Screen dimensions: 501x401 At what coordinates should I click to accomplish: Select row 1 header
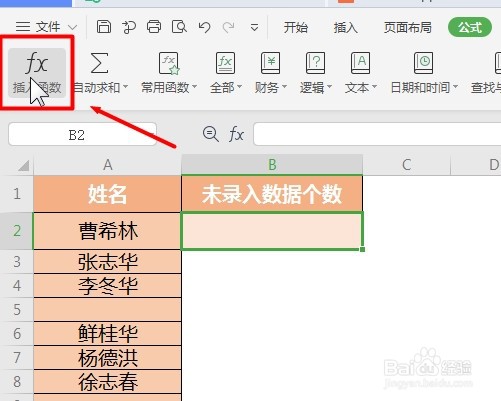pos(17,194)
